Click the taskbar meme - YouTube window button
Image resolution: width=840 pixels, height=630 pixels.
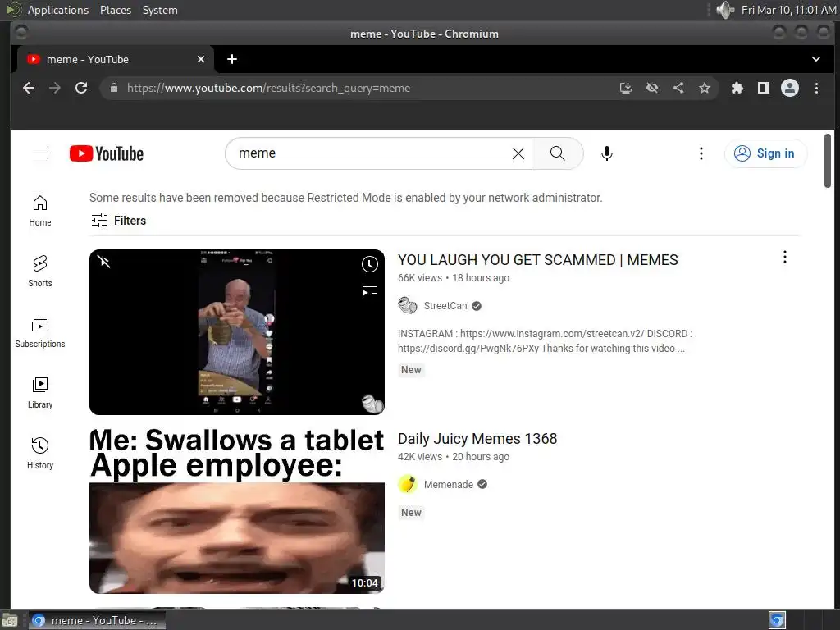[x=97, y=620]
